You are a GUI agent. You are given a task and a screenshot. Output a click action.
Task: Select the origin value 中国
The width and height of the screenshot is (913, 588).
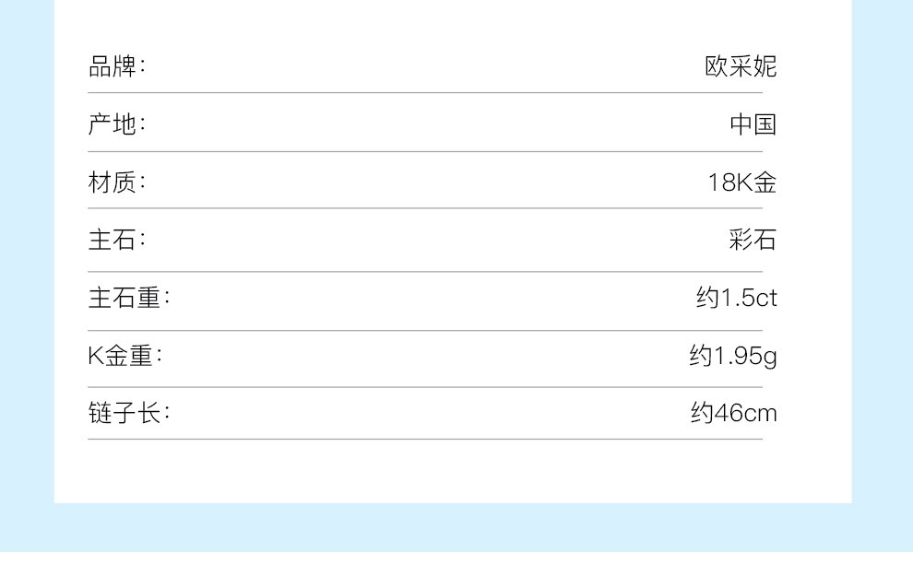753,123
